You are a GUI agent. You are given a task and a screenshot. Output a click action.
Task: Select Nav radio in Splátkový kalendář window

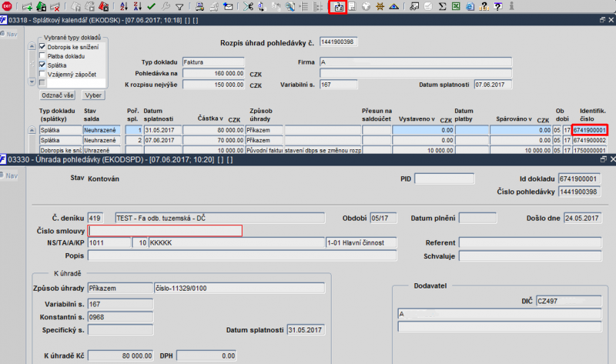(2, 34)
